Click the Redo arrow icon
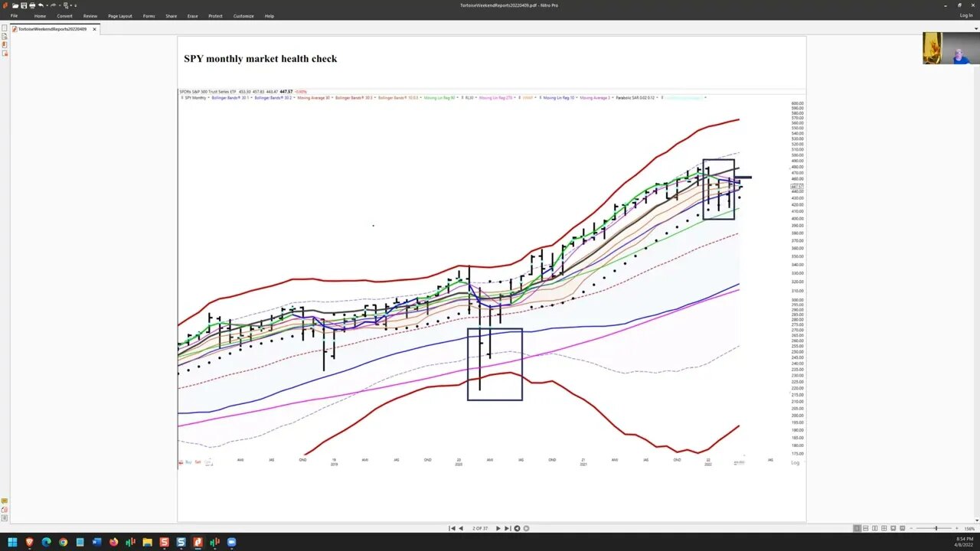 click(x=53, y=5)
